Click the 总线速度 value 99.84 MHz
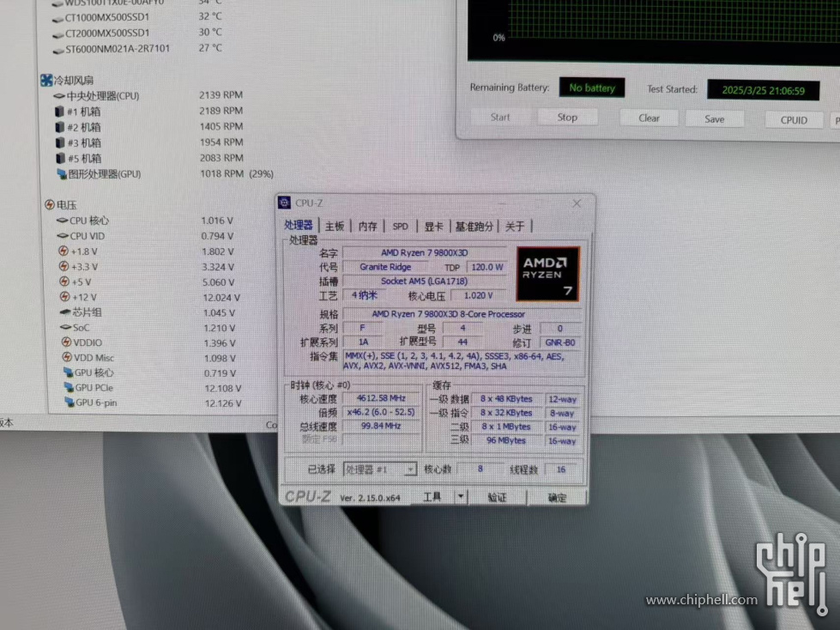 pyautogui.click(x=381, y=426)
